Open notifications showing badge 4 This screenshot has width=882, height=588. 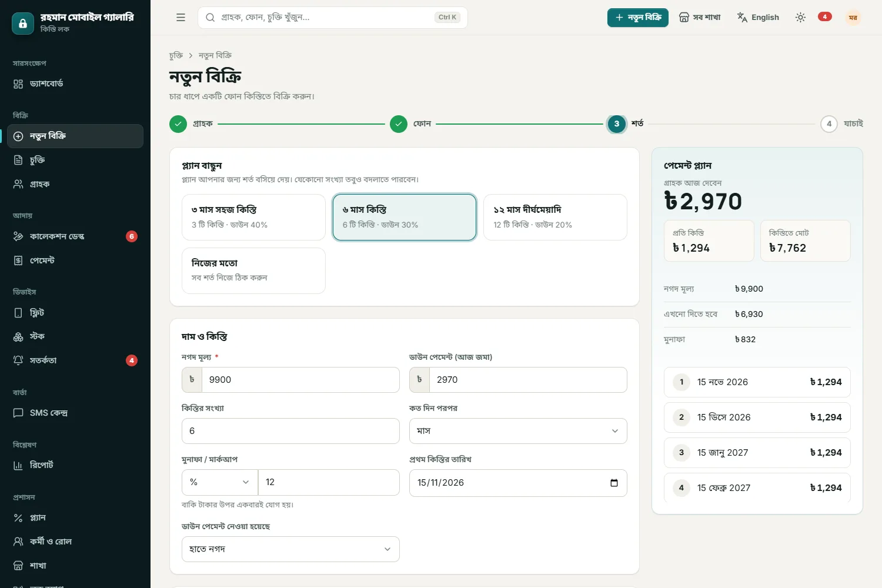(x=824, y=17)
